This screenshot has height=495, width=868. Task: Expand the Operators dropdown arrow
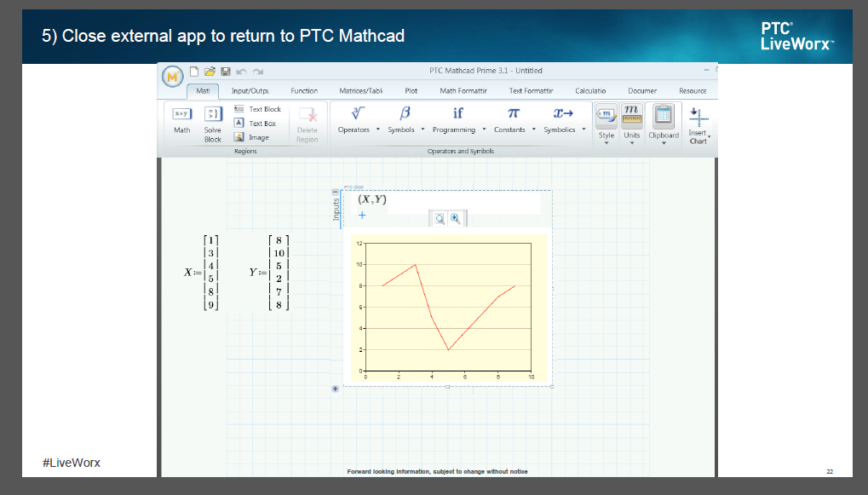378,130
